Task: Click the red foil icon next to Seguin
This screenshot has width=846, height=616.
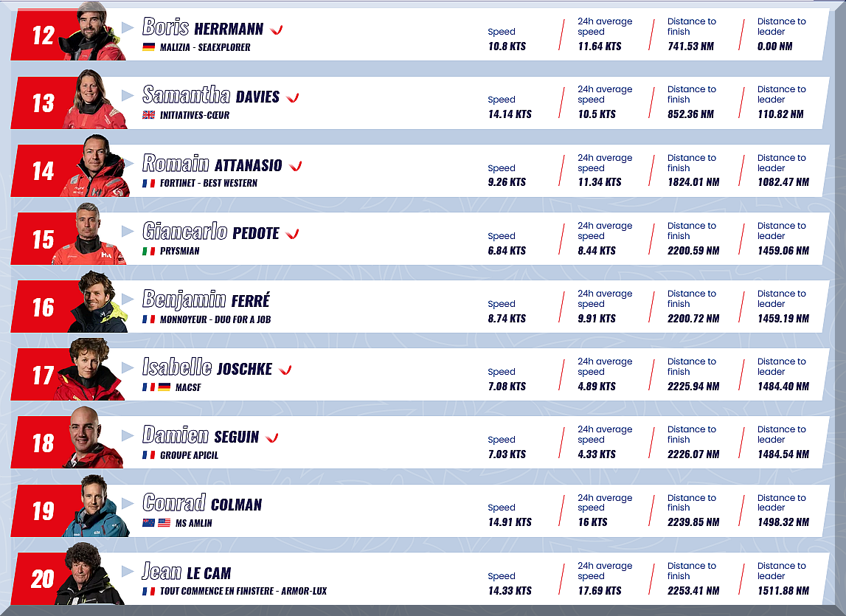Action: tap(271, 437)
